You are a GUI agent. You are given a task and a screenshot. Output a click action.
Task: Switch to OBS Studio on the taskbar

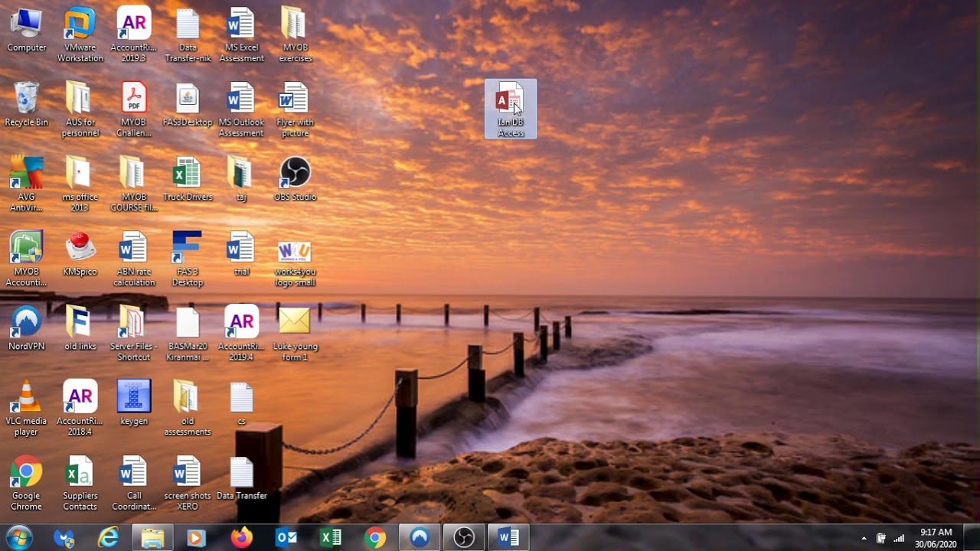click(464, 538)
